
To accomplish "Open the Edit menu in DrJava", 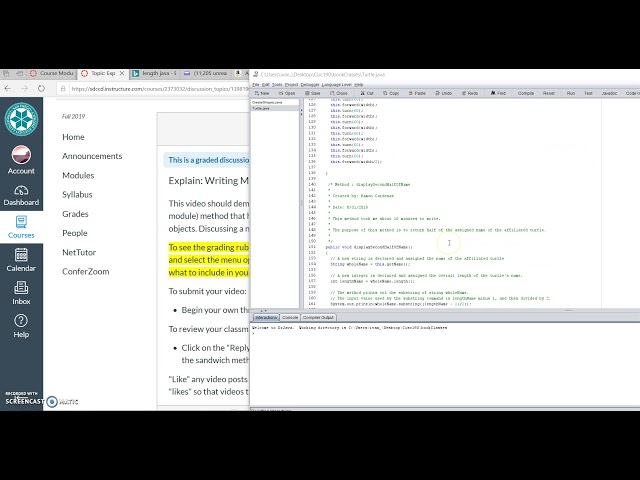I will (265, 84).
